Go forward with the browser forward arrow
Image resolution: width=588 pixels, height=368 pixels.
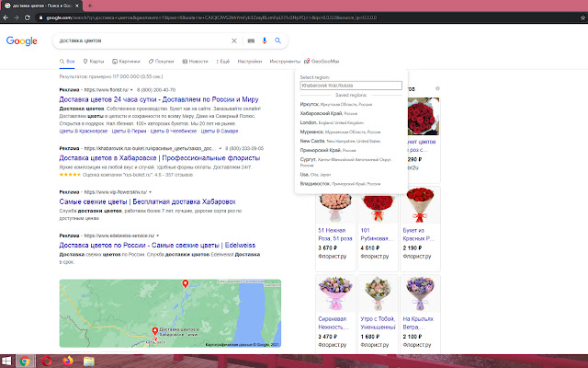(x=17, y=17)
